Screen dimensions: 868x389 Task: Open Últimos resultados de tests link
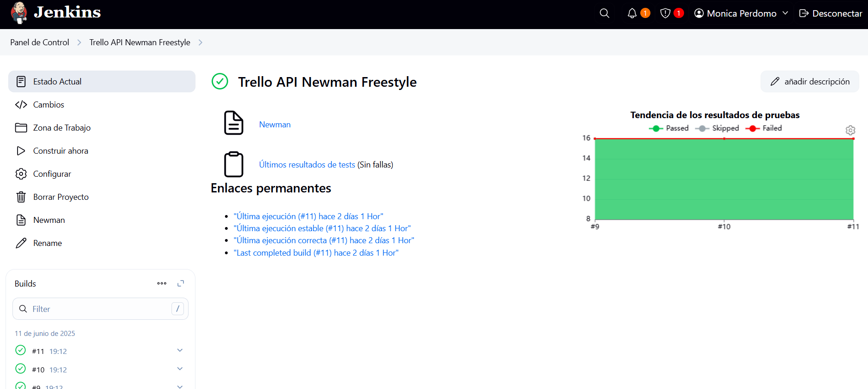pyautogui.click(x=307, y=165)
